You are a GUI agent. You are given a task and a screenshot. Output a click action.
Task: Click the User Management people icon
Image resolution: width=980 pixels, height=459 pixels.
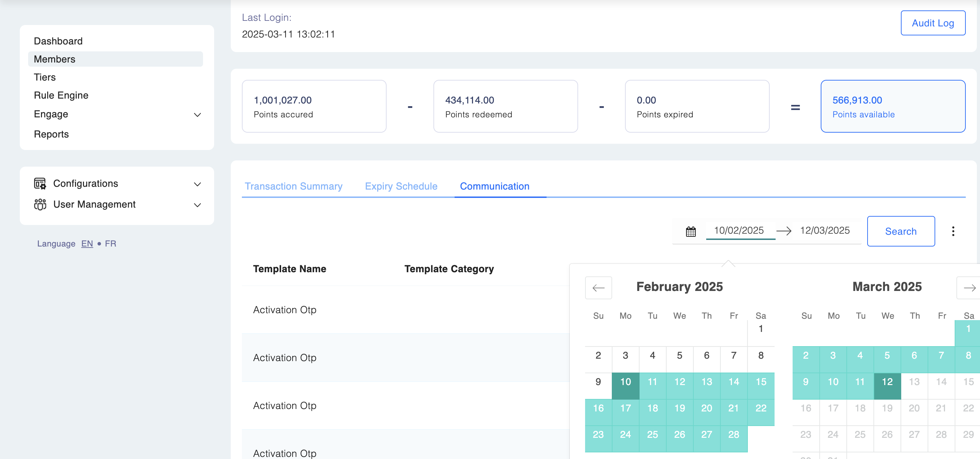40,205
